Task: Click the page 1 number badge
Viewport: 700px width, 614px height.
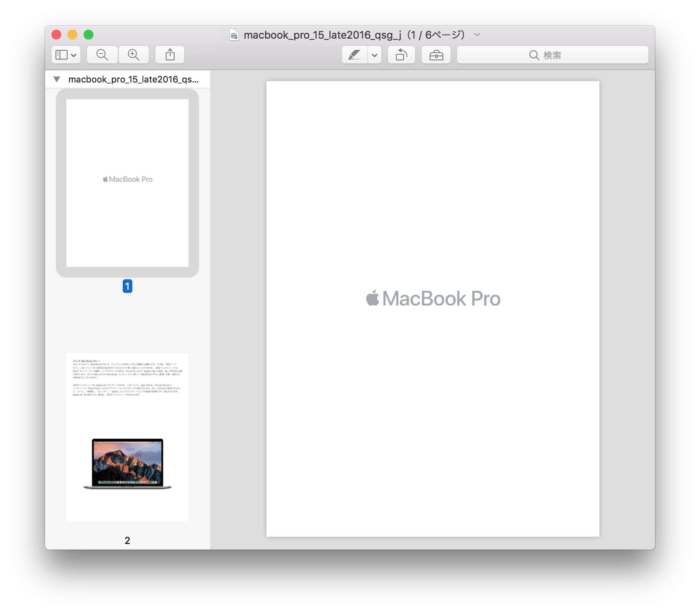Action: click(x=128, y=286)
